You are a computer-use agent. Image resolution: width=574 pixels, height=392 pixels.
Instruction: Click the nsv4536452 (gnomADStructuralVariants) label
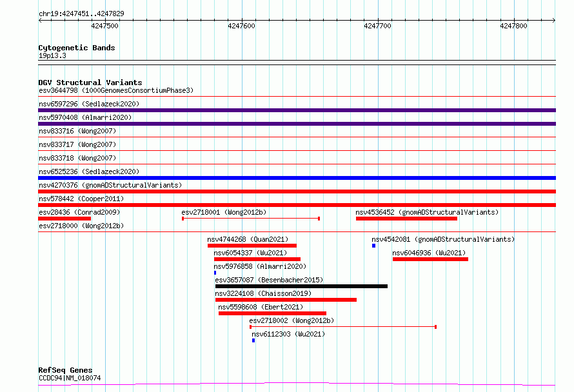pos(427,212)
